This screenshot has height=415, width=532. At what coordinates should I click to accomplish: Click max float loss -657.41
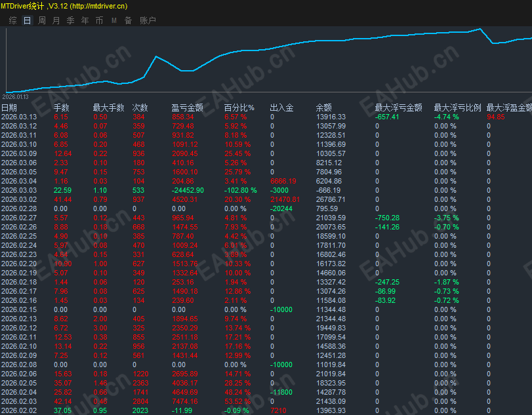(x=387, y=117)
